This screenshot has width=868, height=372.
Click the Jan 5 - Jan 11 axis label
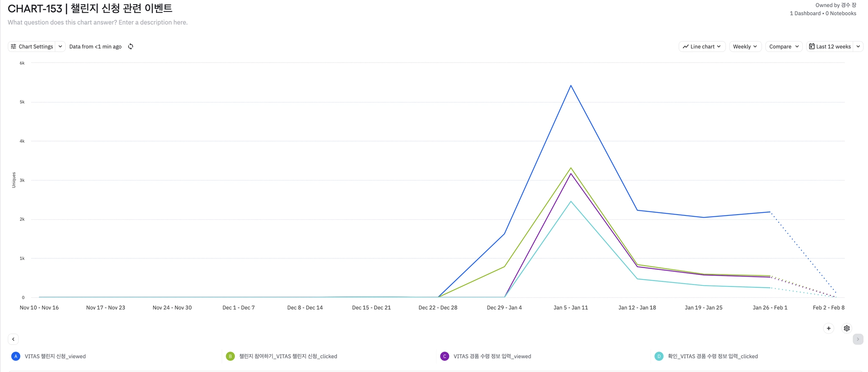pyautogui.click(x=570, y=308)
